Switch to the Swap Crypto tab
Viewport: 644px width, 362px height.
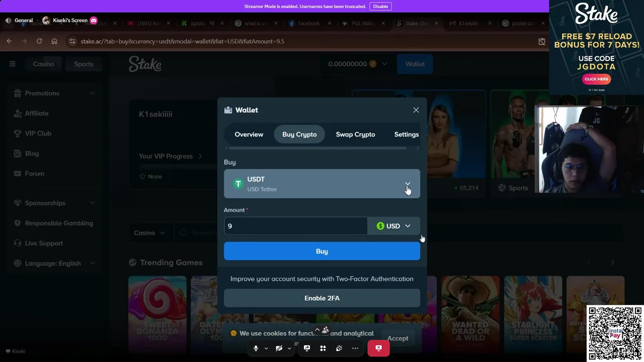pyautogui.click(x=355, y=134)
